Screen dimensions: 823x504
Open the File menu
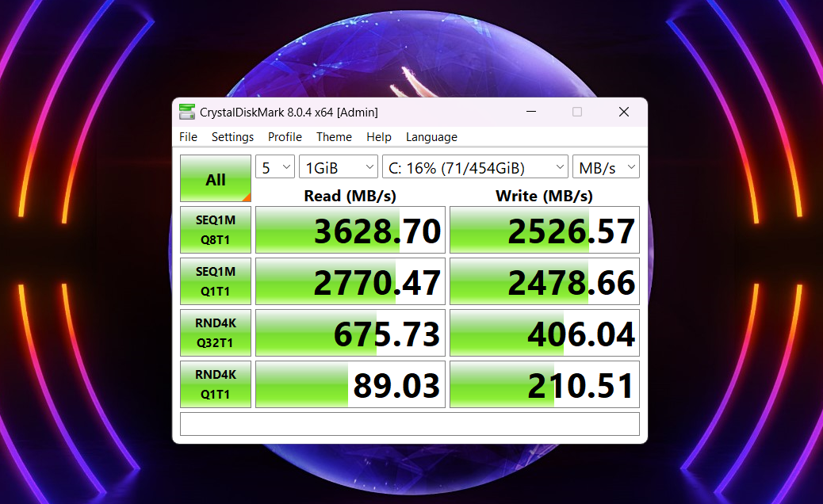tap(189, 137)
